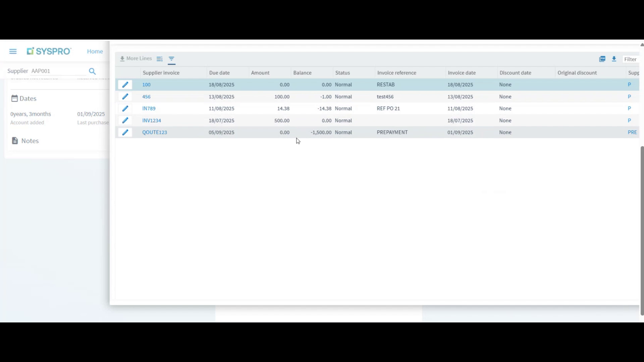This screenshot has height=362, width=644.
Task: Open the hamburger navigation menu
Action: 13,51
